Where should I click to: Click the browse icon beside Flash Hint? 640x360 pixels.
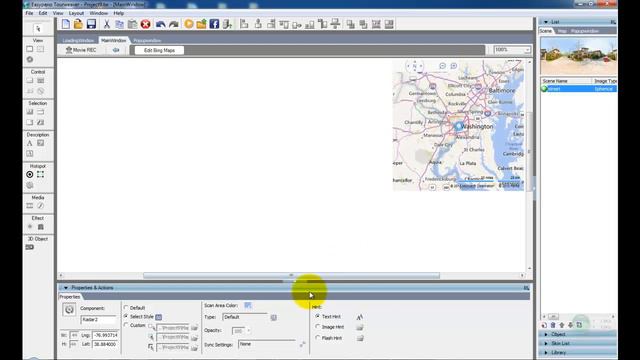pos(360,338)
